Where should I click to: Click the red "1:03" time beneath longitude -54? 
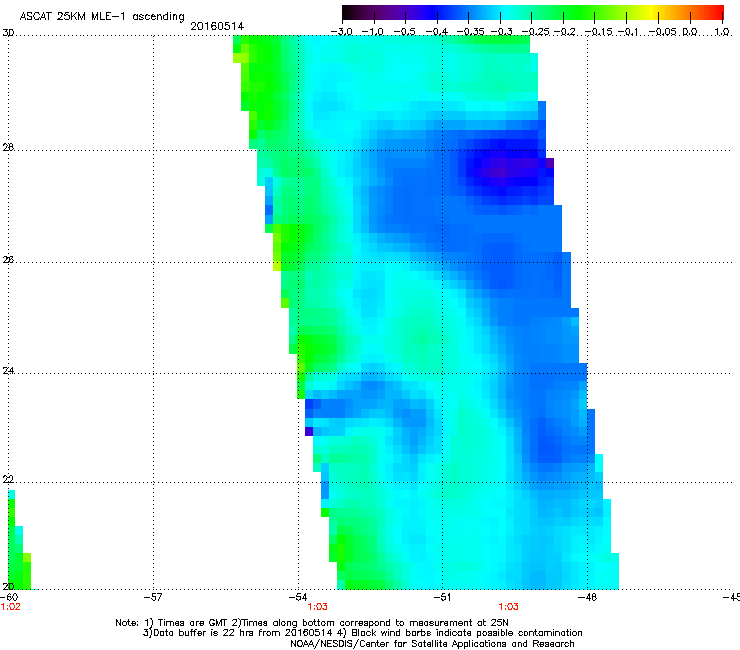[x=317, y=607]
